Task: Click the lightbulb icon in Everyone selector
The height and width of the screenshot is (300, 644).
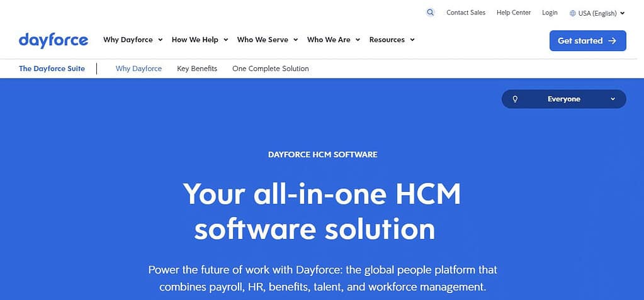Action: tap(515, 99)
